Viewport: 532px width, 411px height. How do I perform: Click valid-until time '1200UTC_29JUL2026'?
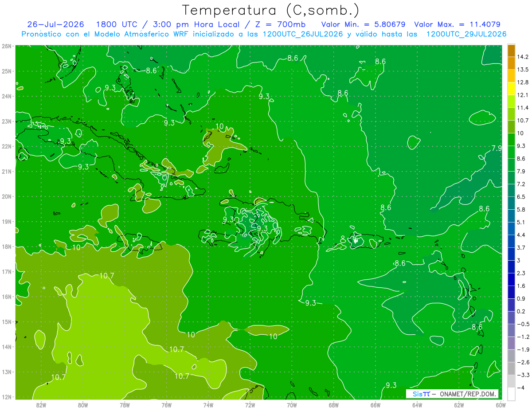point(466,34)
